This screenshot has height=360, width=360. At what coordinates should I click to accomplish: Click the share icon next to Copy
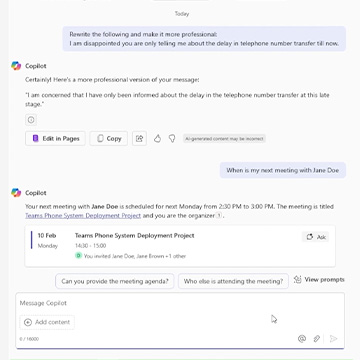(139, 139)
